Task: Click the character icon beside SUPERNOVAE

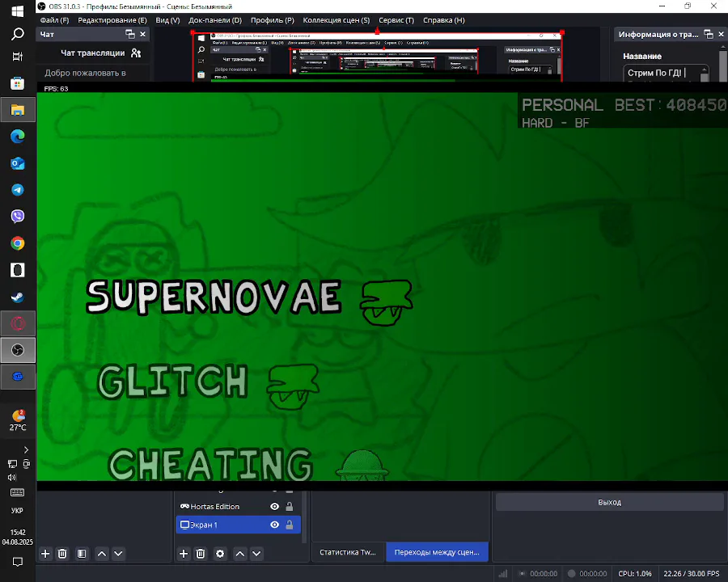Action: [386, 302]
